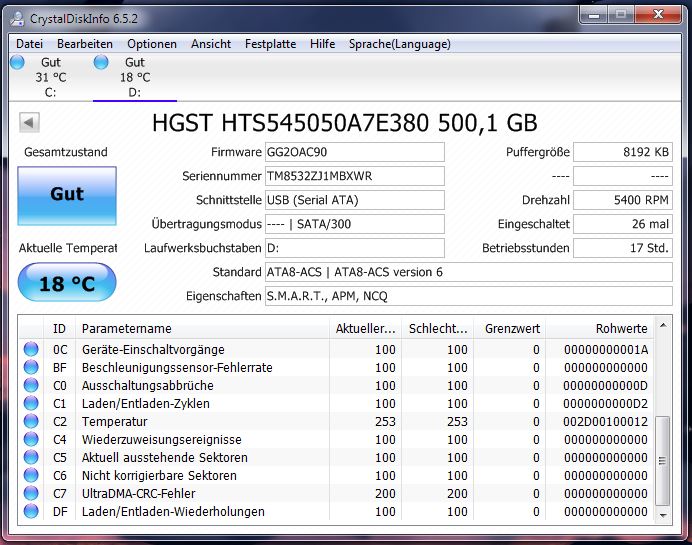Select the UltraDMA-CRC-Fehler parameter name

(139, 494)
